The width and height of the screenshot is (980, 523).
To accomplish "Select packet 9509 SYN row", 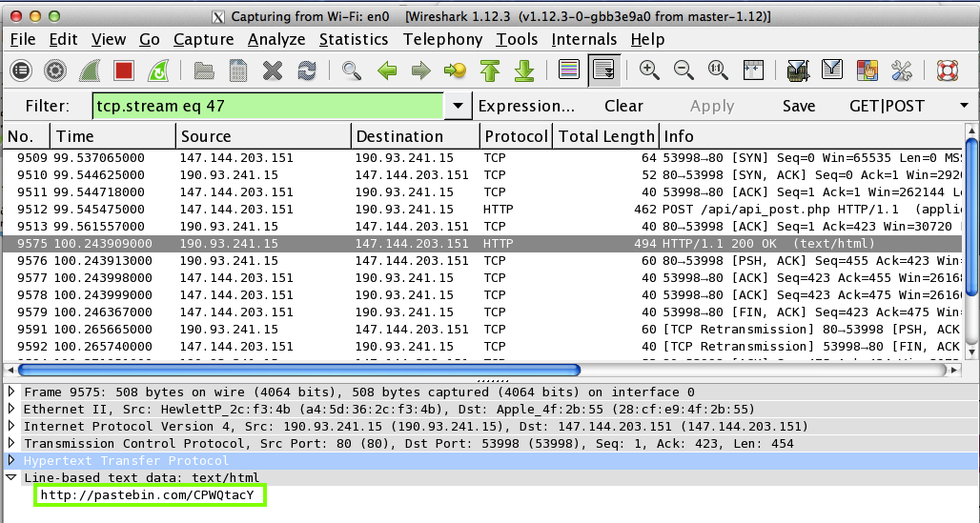I will [482, 158].
